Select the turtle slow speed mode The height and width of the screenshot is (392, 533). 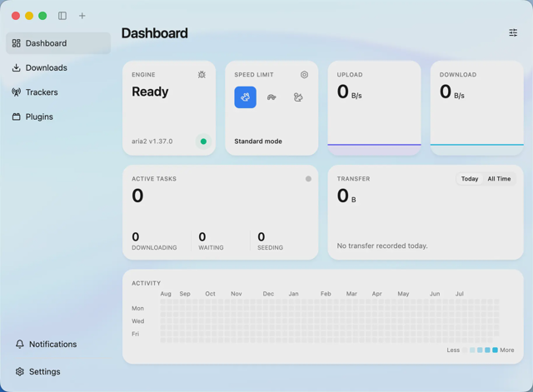[271, 97]
